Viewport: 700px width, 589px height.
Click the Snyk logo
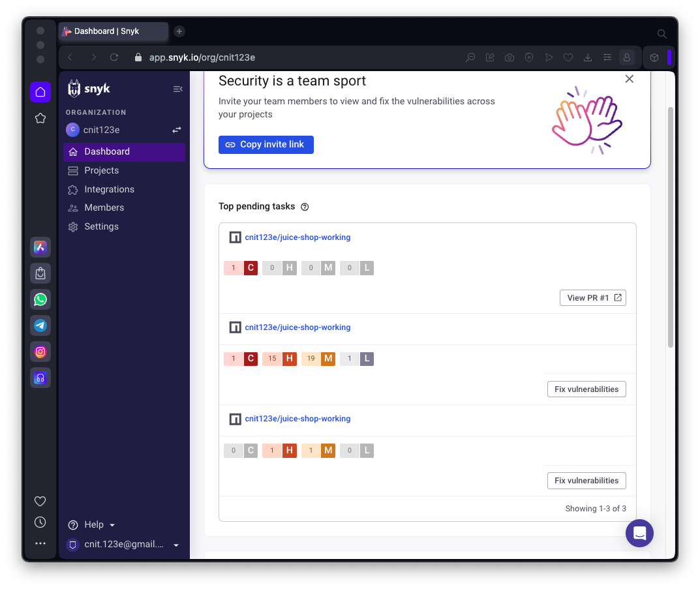click(89, 88)
